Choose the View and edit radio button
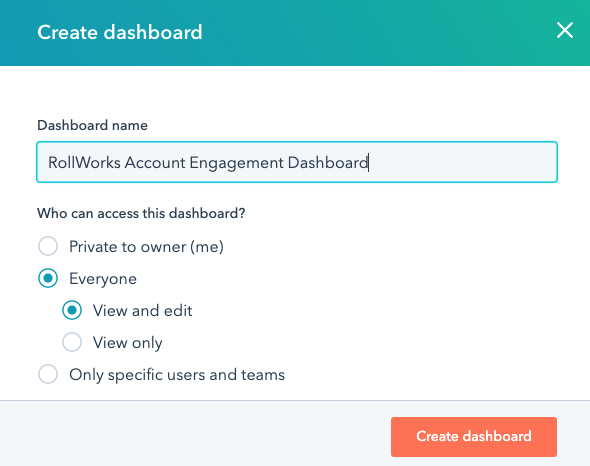Image resolution: width=590 pixels, height=466 pixels. tap(72, 310)
